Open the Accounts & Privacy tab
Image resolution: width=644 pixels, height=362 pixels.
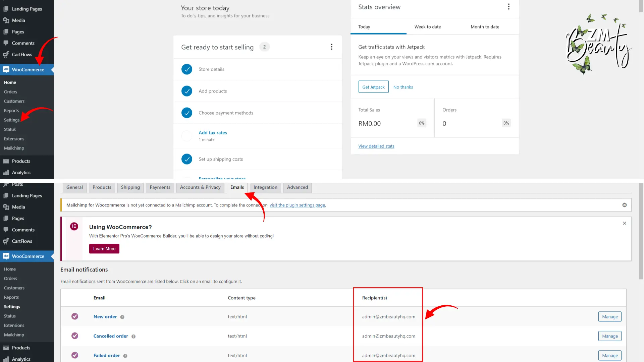pyautogui.click(x=200, y=187)
